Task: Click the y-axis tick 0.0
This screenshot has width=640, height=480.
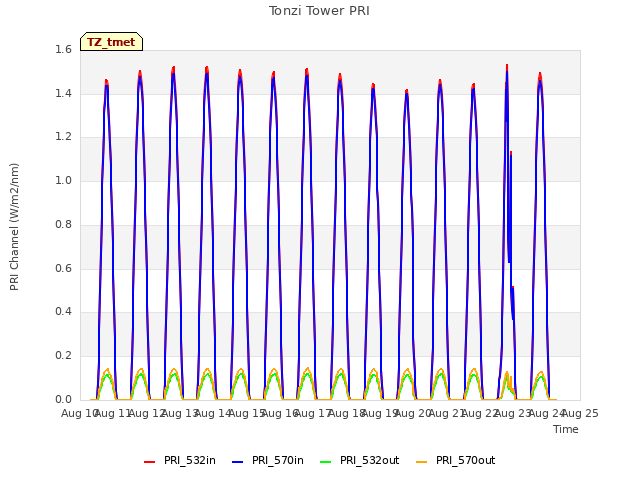Action: point(63,399)
